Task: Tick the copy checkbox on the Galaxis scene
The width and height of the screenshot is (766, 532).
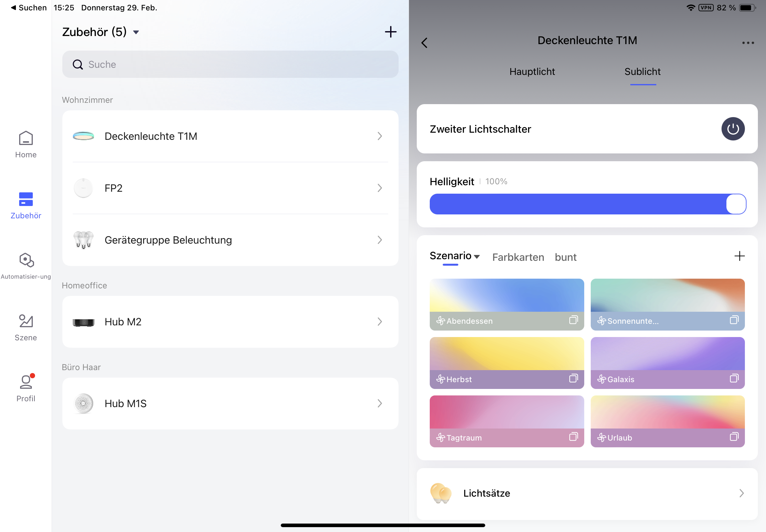Action: 734,379
